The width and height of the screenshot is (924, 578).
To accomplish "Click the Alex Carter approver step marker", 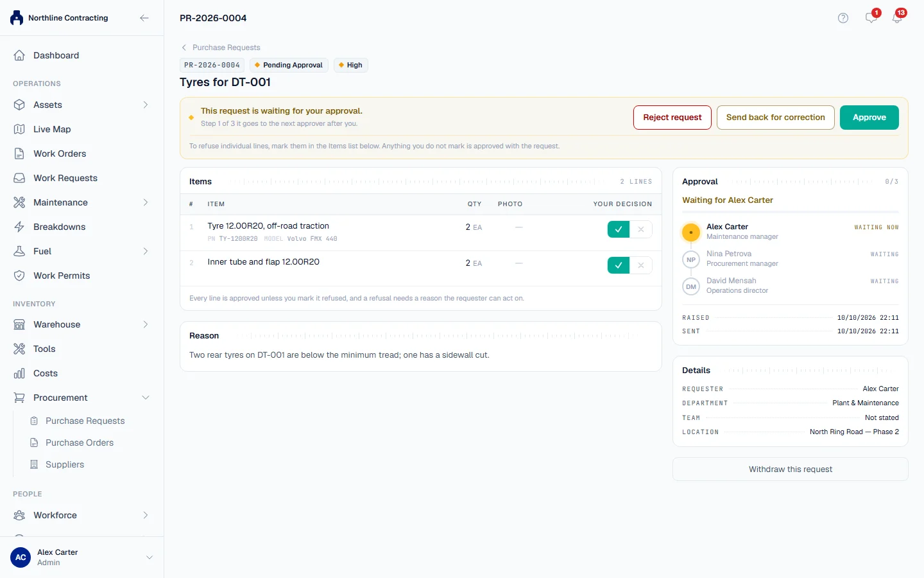I will (x=691, y=232).
